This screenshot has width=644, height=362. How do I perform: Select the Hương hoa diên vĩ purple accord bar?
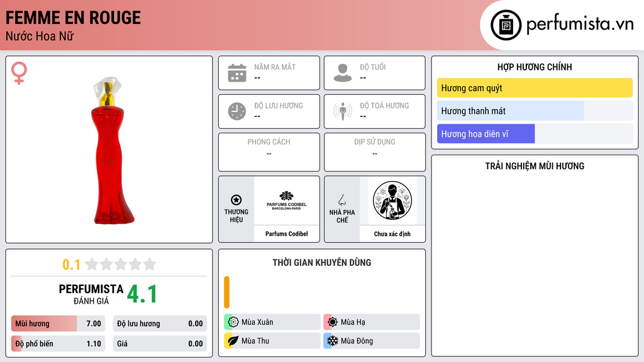(535, 134)
